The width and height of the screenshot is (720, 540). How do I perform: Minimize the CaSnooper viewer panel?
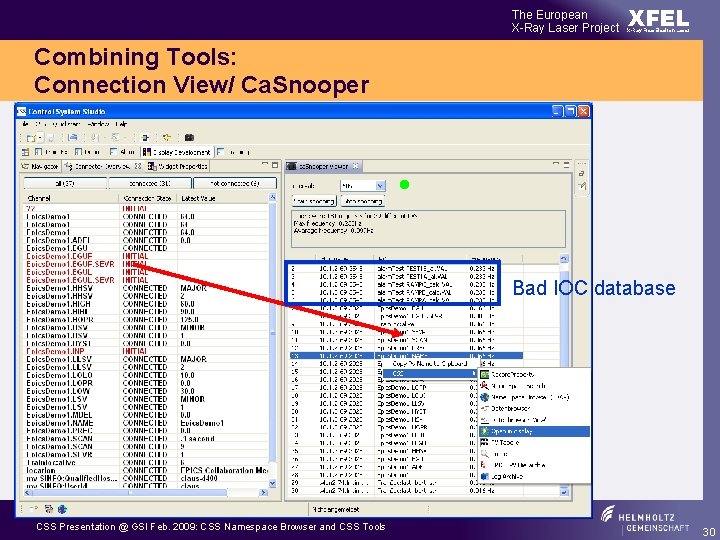[x=556, y=164]
